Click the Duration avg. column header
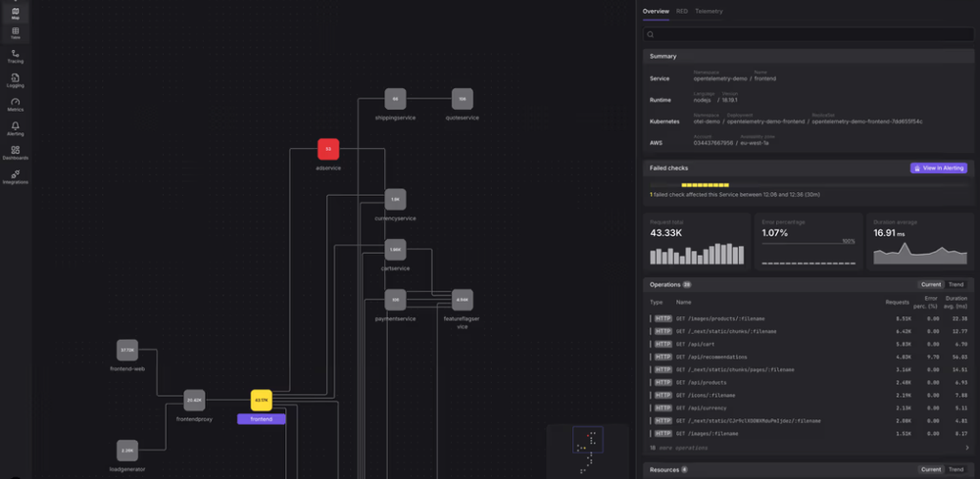980x479 pixels. coord(956,303)
